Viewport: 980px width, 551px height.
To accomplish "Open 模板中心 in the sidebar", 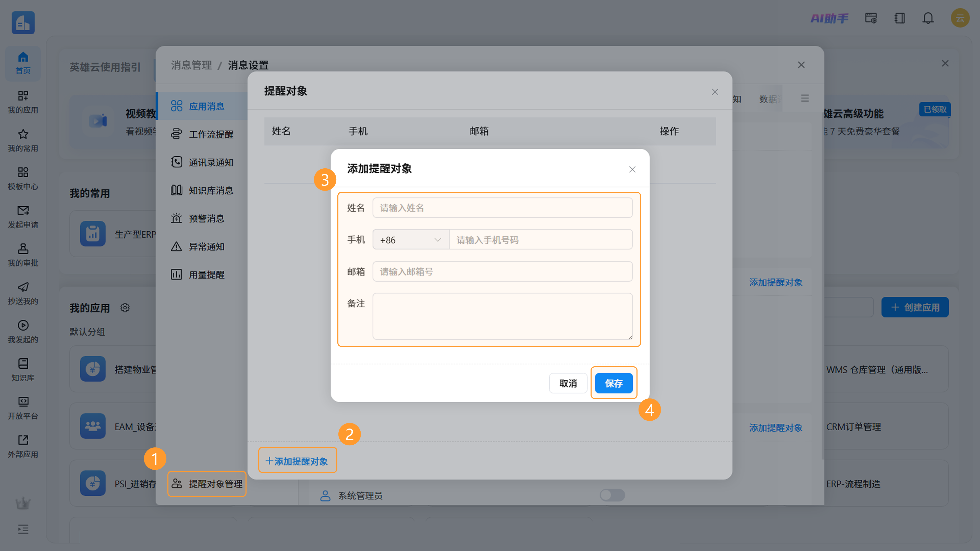I will click(23, 178).
